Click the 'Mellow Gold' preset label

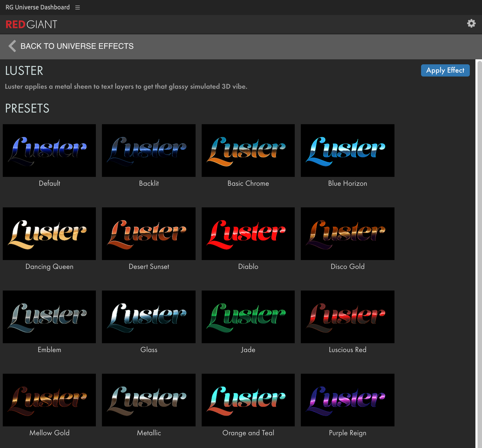(49, 433)
